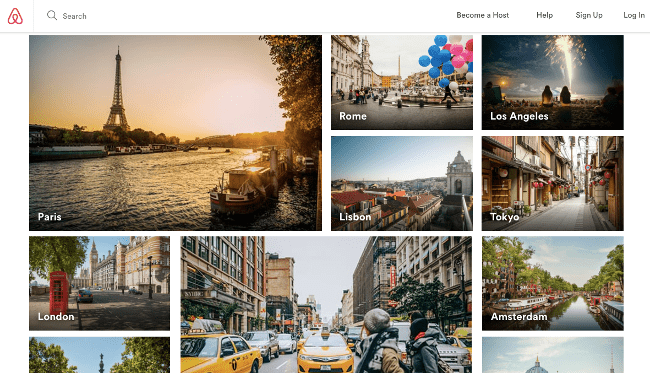The image size is (650, 373).
Task: Open the Help link
Action: click(544, 15)
